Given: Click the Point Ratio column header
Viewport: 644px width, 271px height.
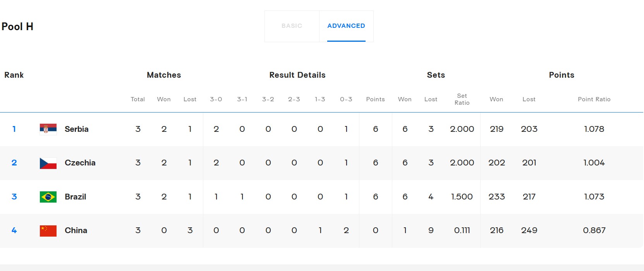Looking at the screenshot, I should (x=594, y=99).
